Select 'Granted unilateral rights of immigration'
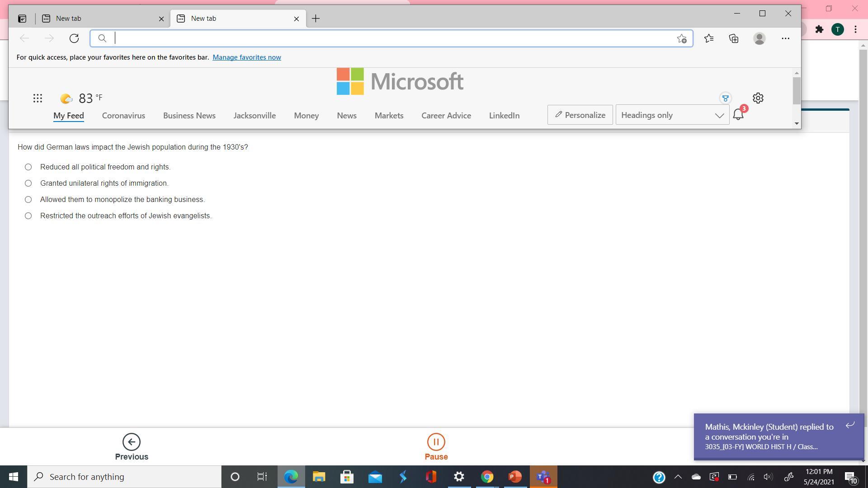868x488 pixels. point(28,183)
